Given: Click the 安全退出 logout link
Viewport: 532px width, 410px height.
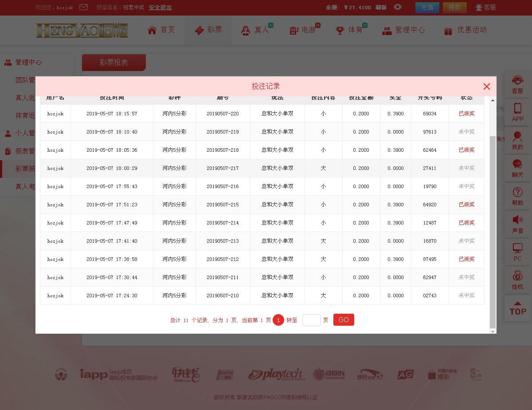Looking at the screenshot, I should tap(160, 8).
